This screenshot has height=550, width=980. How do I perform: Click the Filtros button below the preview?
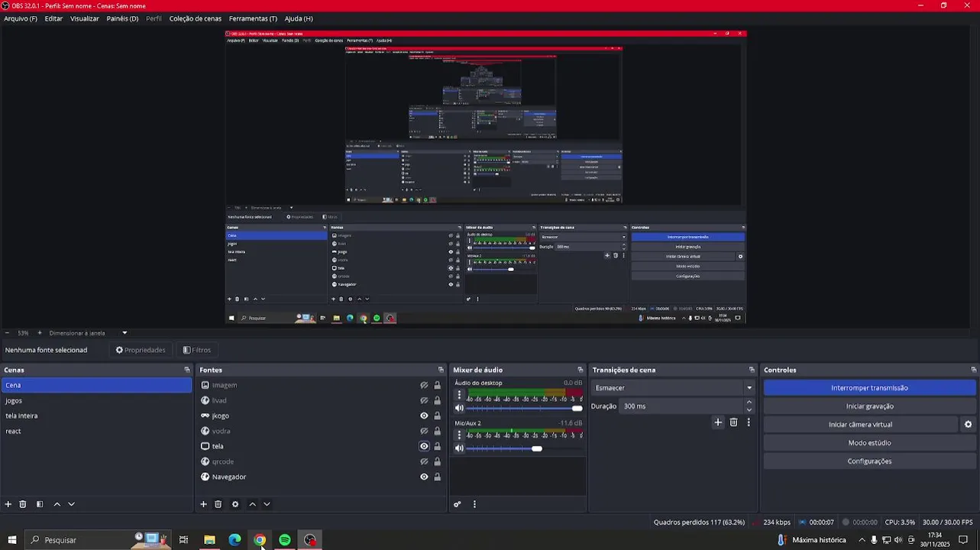pos(197,350)
